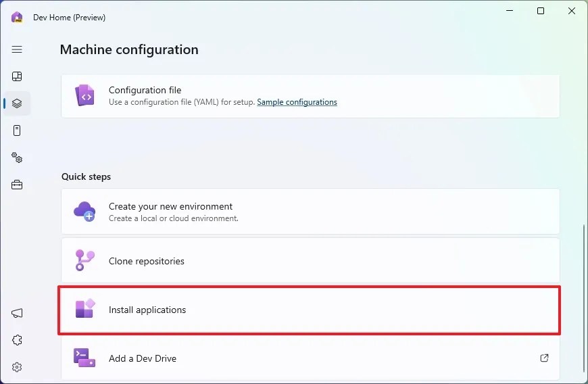
Task: Click the Dev Home app logo
Action: click(x=17, y=18)
